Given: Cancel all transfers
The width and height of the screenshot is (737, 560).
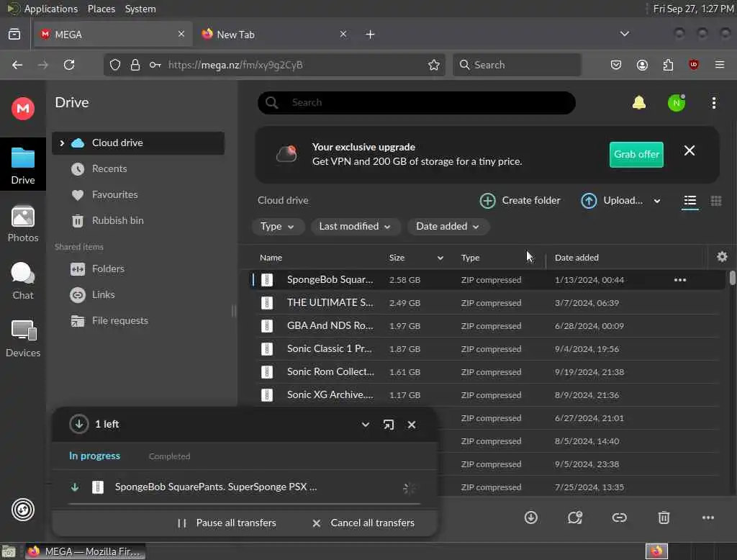Looking at the screenshot, I should click(363, 523).
